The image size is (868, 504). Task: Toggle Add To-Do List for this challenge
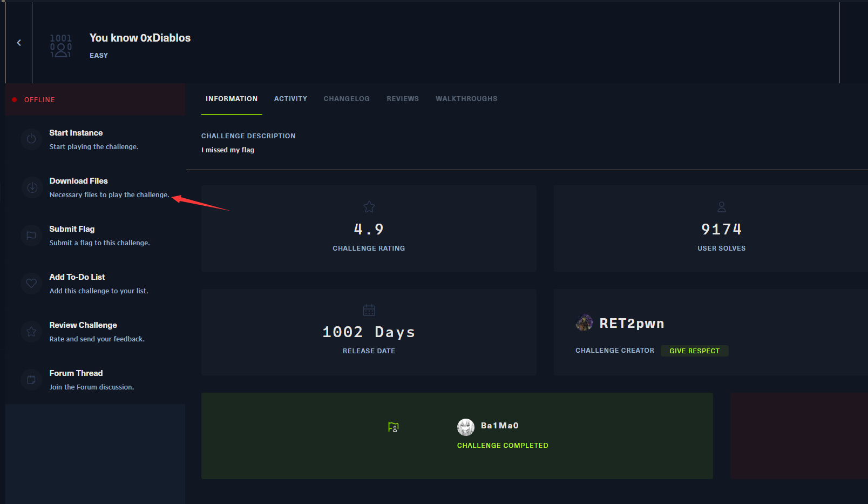(x=77, y=277)
